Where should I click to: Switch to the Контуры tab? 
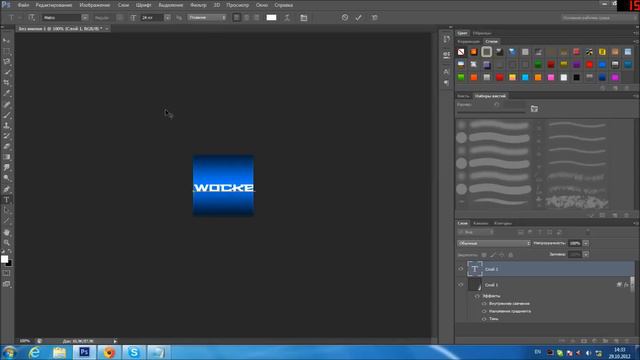[503, 223]
